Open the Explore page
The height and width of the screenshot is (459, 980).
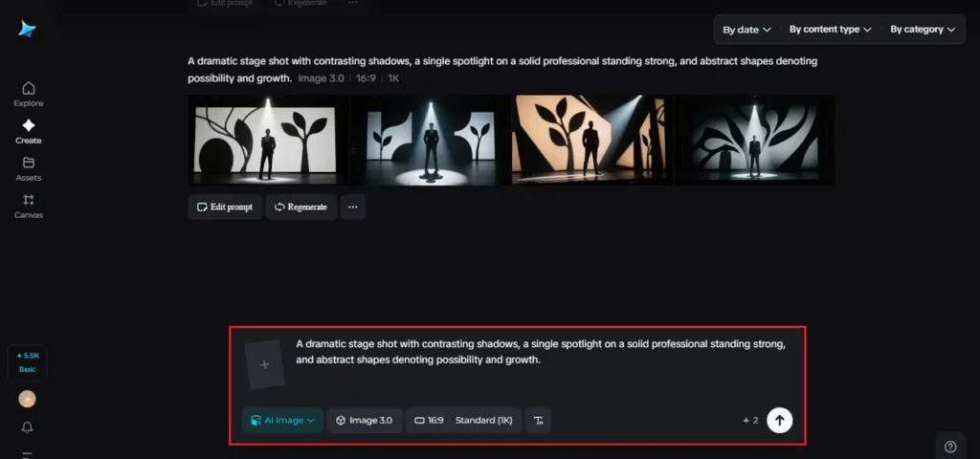(29, 94)
